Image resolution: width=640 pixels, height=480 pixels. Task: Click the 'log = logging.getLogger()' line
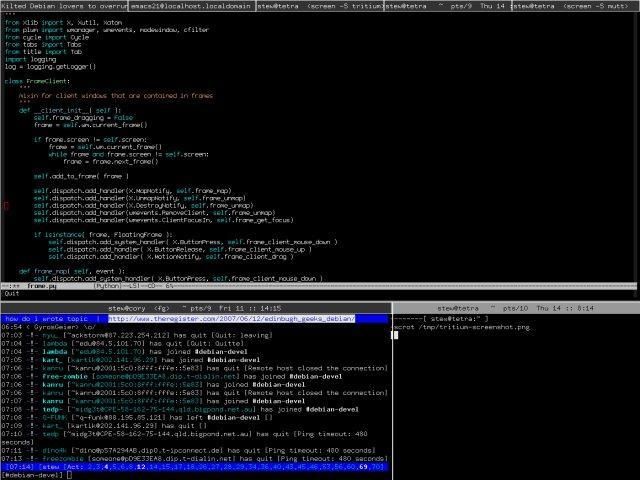point(50,67)
